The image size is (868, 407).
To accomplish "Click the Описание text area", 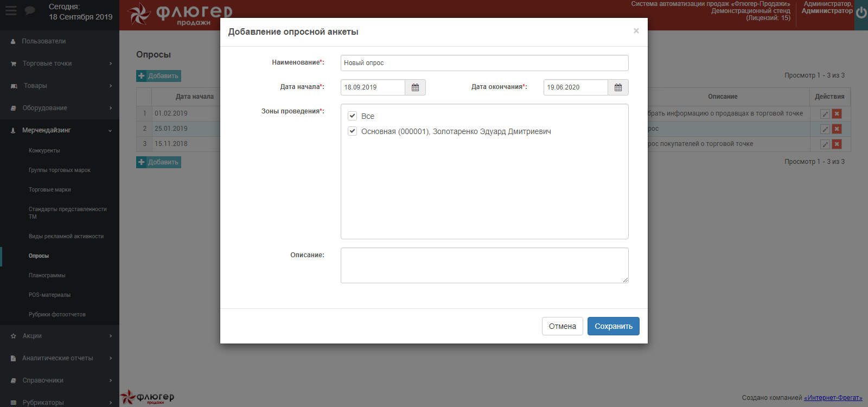I will click(484, 265).
